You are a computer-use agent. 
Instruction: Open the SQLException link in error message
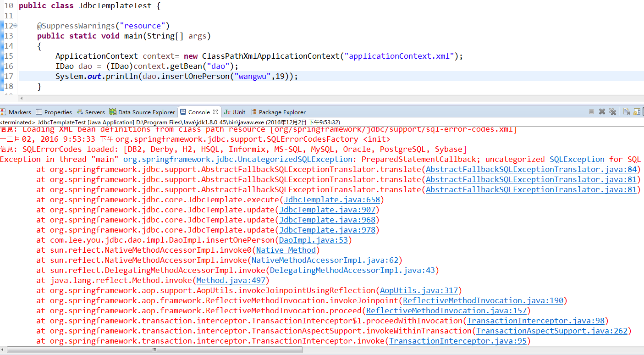(x=577, y=159)
